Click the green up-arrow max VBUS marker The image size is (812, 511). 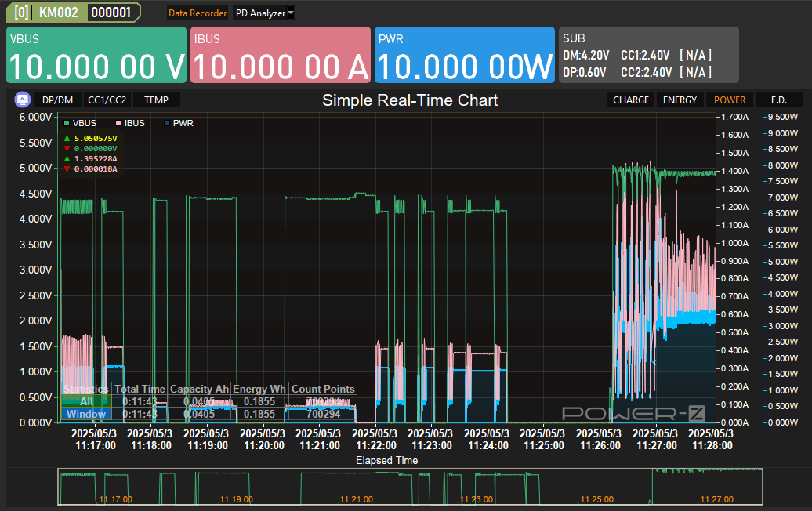[67, 139]
